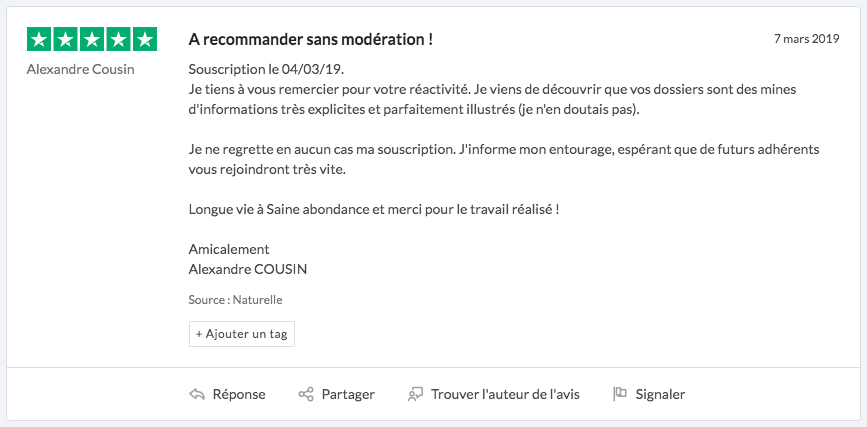Open reviewer name Alexandre Cousin
This screenshot has width=867, height=427.
(80, 70)
